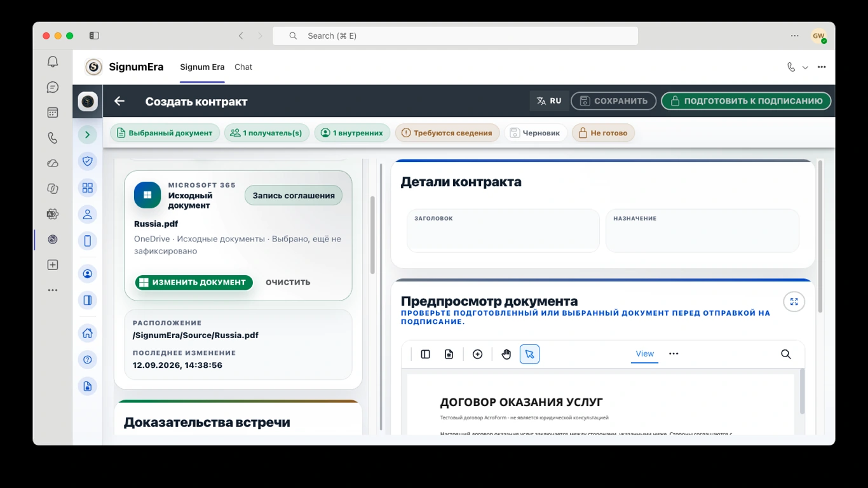
Task: Click the zoom plus icon in preview toolbar
Action: tap(478, 354)
